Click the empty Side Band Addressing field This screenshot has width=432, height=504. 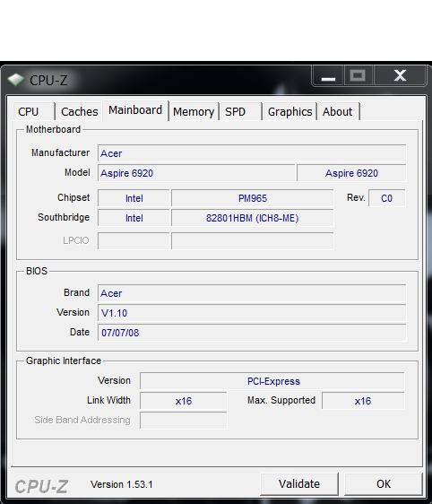coord(184,420)
